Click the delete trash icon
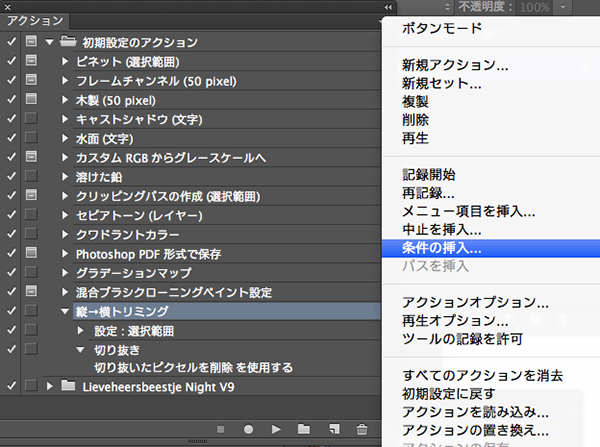 click(x=361, y=429)
